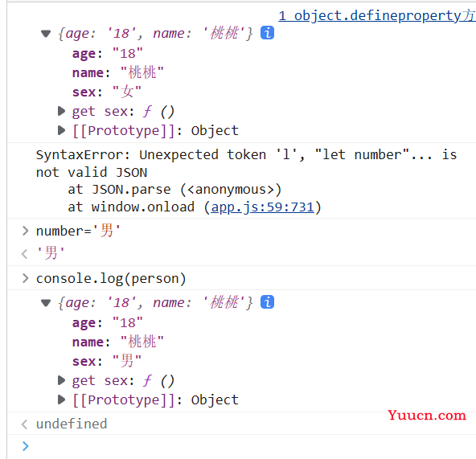Click the '男' returned result line
476x459 pixels.
(51, 253)
